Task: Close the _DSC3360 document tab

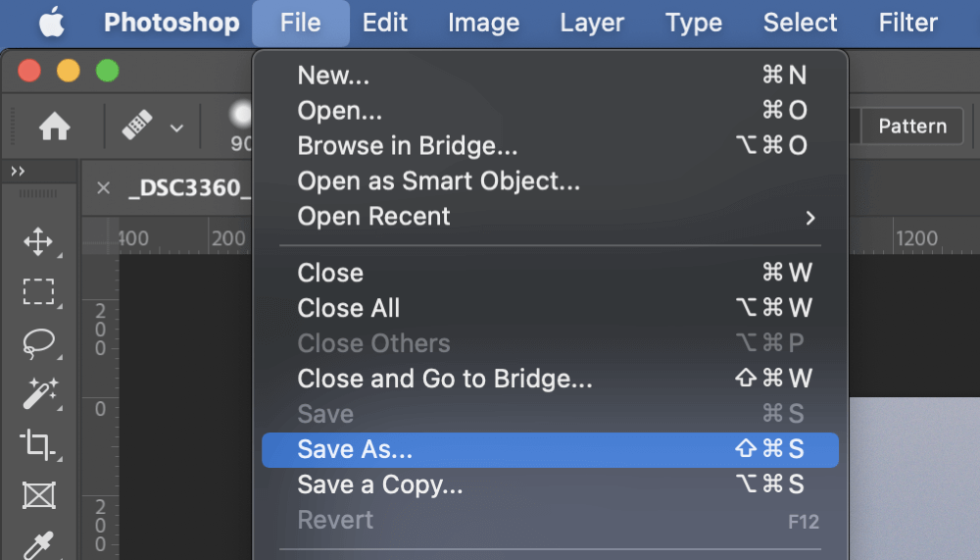Action: [x=104, y=187]
